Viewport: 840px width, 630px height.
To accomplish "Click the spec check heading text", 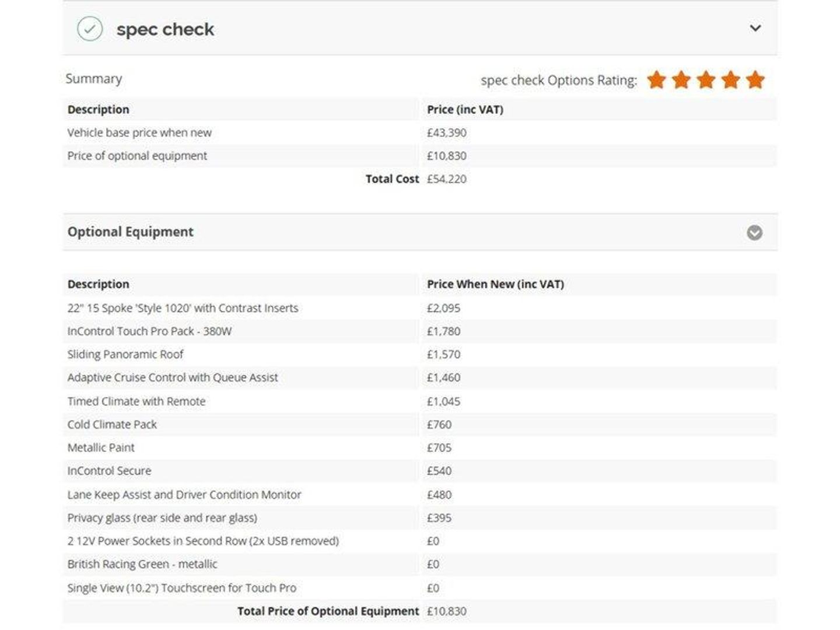I will click(165, 29).
